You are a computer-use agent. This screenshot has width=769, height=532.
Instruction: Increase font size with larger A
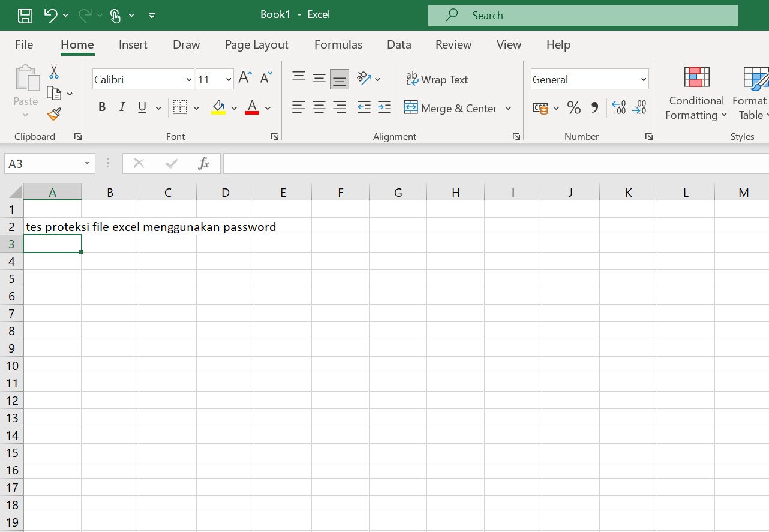point(245,77)
